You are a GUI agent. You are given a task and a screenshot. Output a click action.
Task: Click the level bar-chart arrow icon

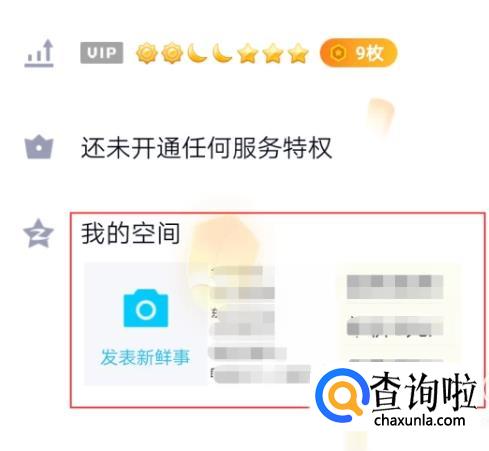click(39, 53)
